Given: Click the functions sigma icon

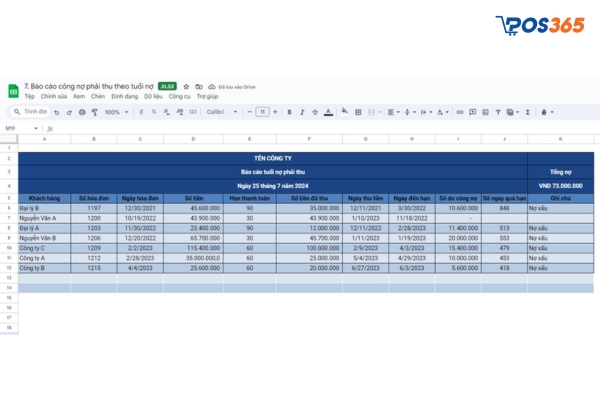Looking at the screenshot, I should pyautogui.click(x=528, y=112).
